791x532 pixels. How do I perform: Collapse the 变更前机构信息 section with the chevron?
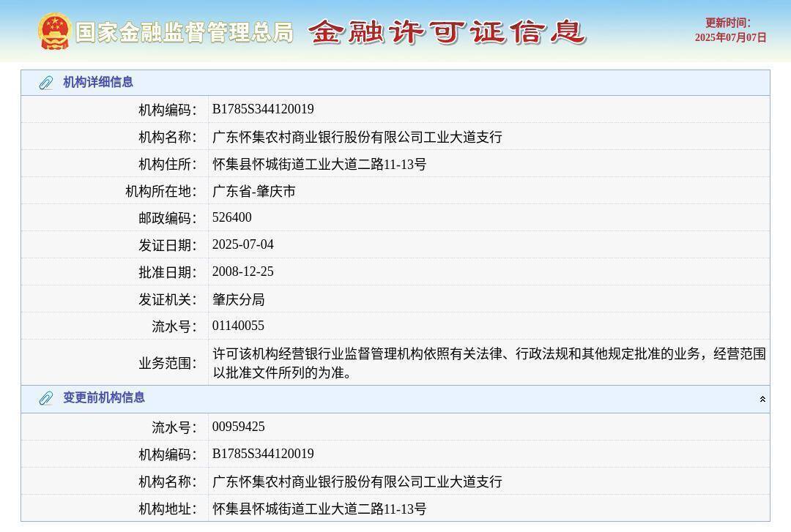point(762,397)
